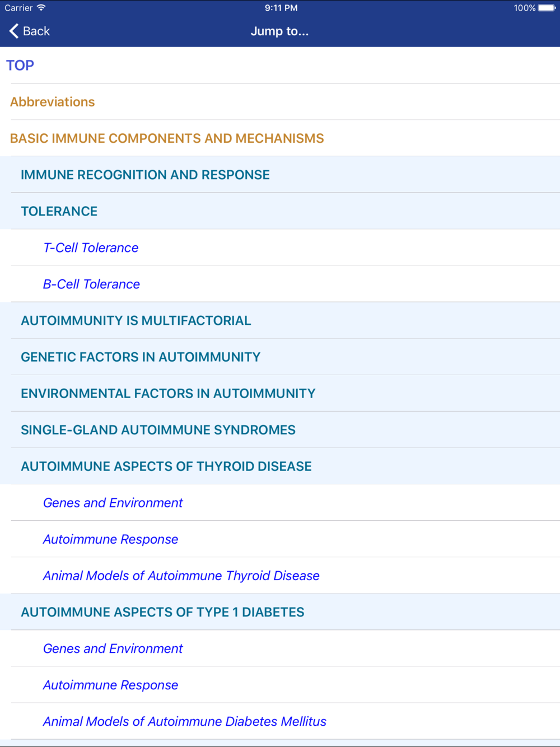
Task: Open Autoimmune Response under Thyroid Disease
Action: (x=280, y=538)
